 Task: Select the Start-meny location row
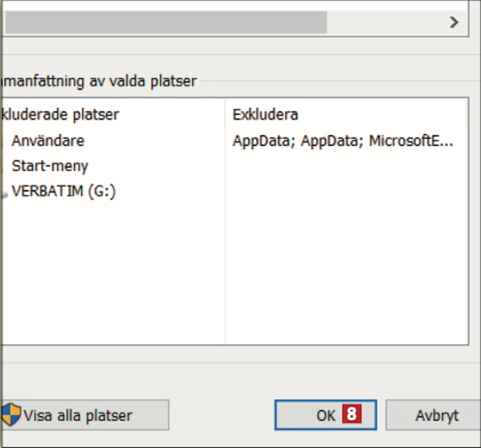pos(113,166)
